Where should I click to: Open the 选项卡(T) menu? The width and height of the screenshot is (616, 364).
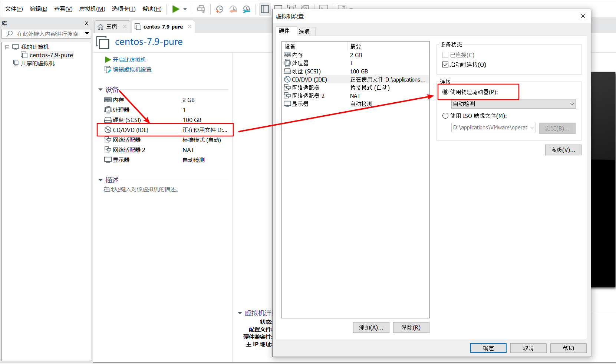click(x=123, y=9)
